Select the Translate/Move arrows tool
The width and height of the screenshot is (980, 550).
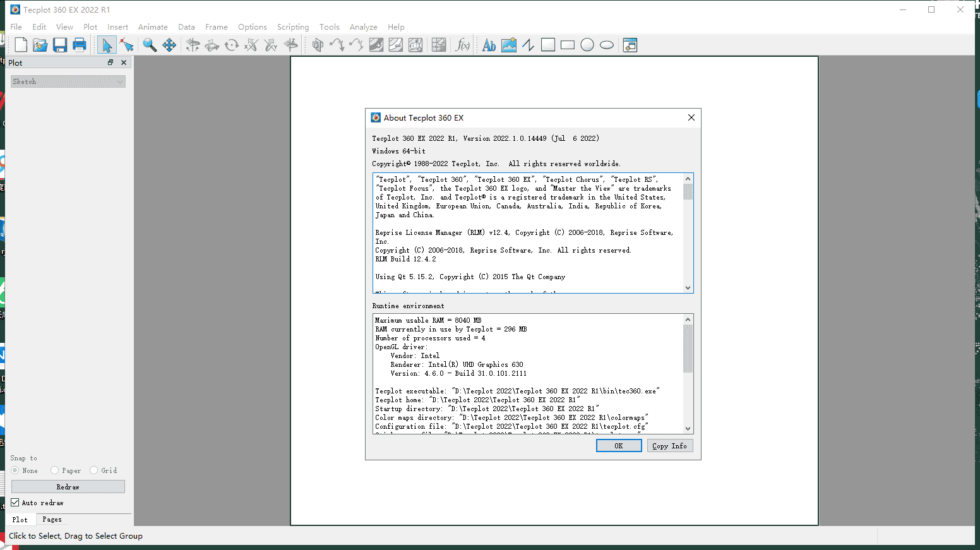point(169,45)
